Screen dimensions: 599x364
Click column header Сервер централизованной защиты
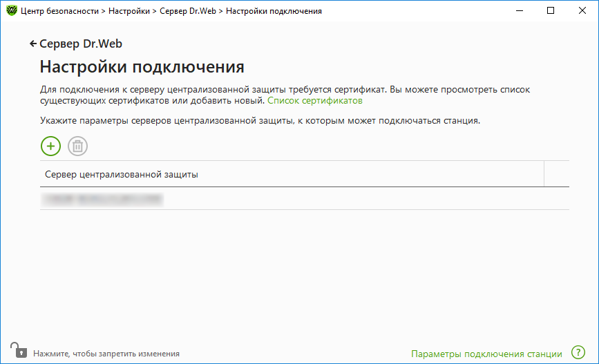pos(292,174)
